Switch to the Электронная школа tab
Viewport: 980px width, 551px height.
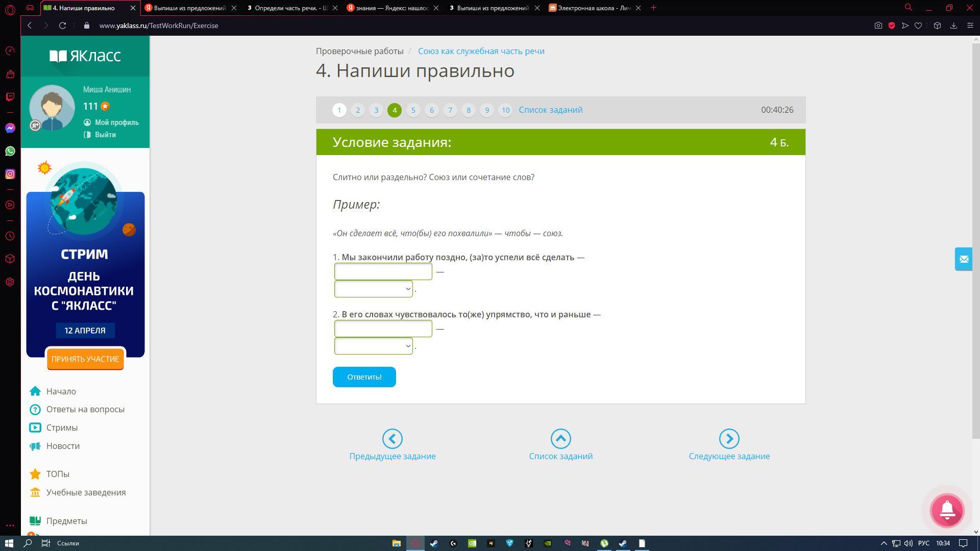[x=593, y=8]
